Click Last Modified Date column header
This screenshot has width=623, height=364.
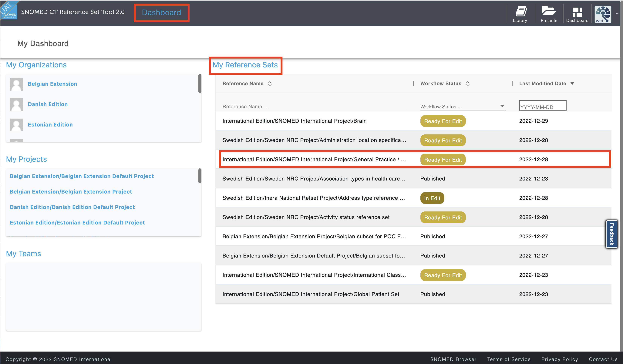tap(543, 84)
